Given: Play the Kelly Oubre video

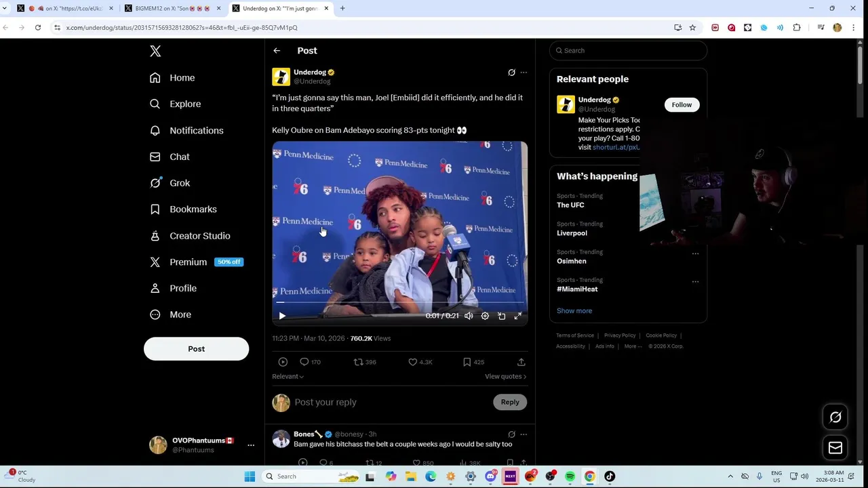Looking at the screenshot, I should point(282,316).
